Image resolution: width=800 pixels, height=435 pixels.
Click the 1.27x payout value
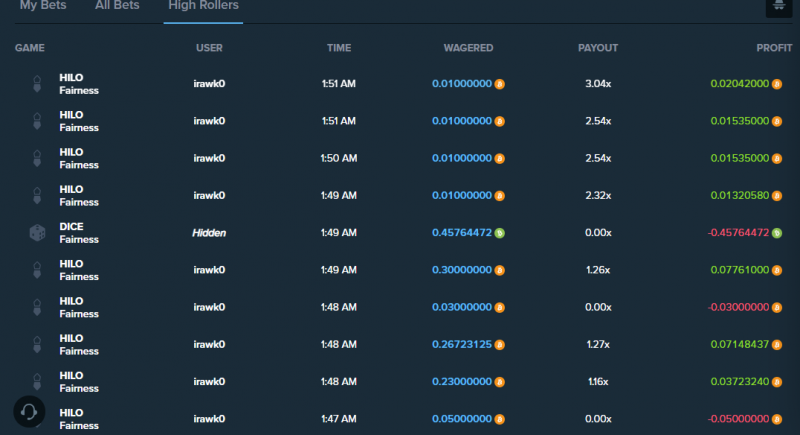(x=598, y=344)
